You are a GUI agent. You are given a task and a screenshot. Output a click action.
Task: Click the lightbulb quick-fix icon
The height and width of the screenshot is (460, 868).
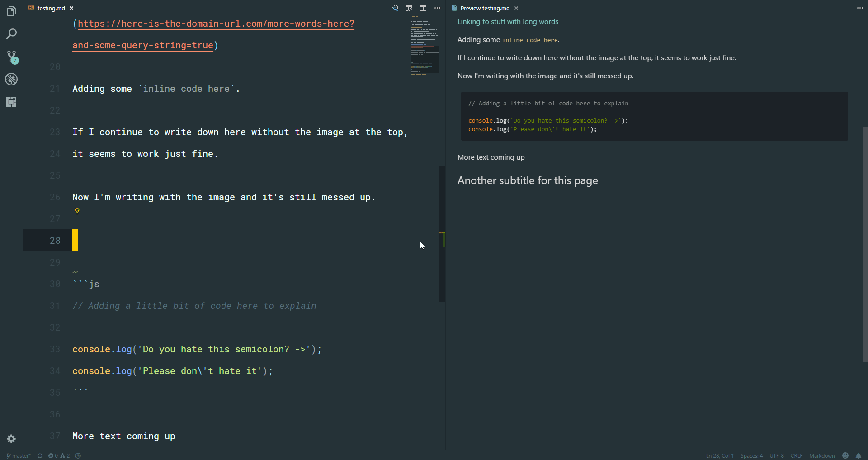tap(77, 211)
